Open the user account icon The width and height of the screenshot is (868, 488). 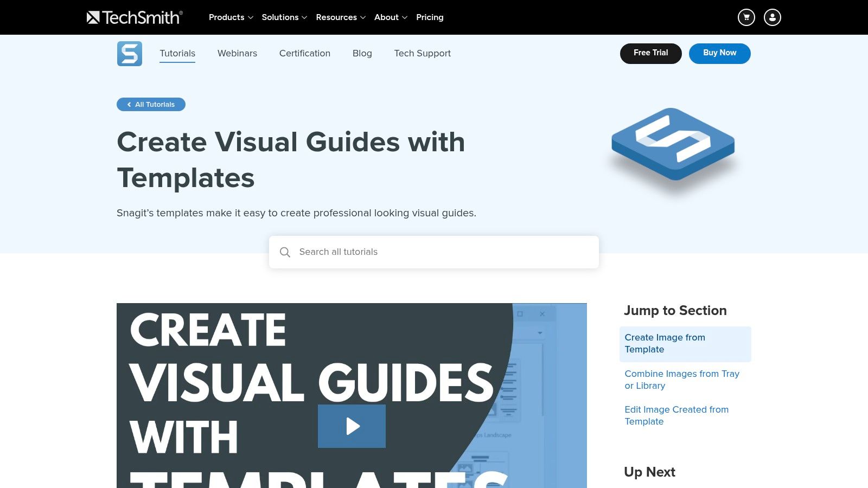(x=773, y=17)
